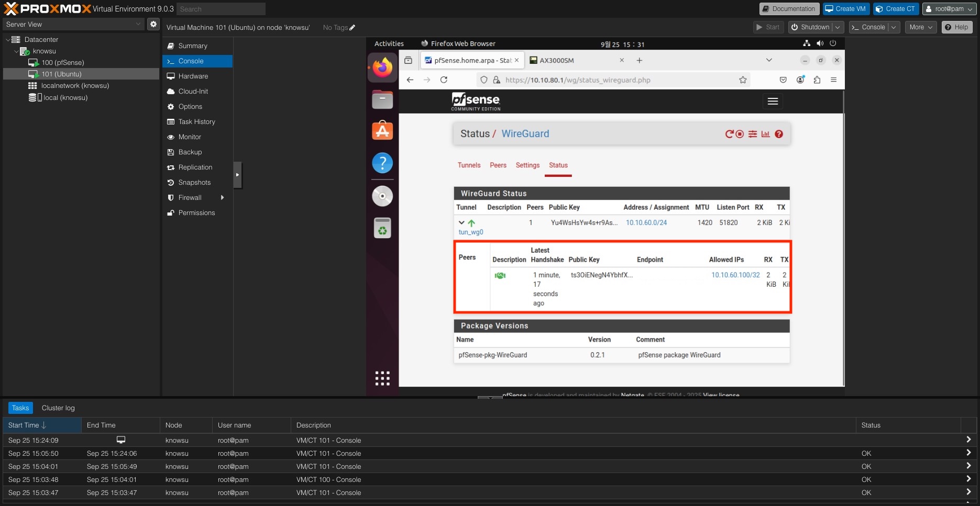List all Firefox tabs dropdown
Screen dimensions: 980x506
(769, 61)
